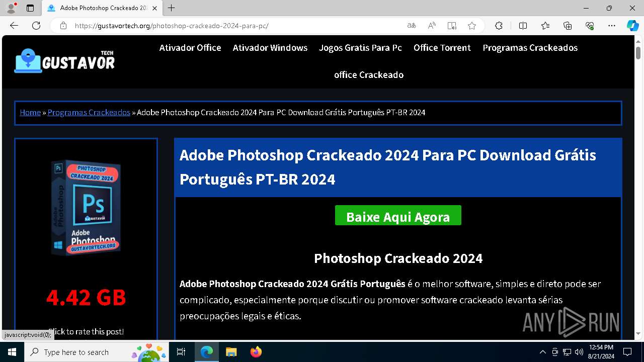644x362 pixels.
Task: Select the Adobe Photoshop Crackeado browser tab
Action: click(x=103, y=8)
